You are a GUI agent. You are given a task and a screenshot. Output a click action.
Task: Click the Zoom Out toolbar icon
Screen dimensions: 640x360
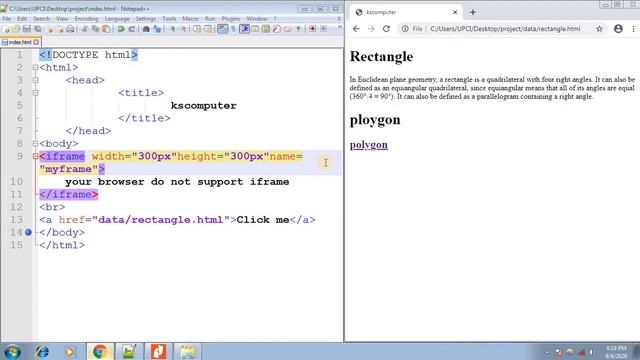[183, 29]
